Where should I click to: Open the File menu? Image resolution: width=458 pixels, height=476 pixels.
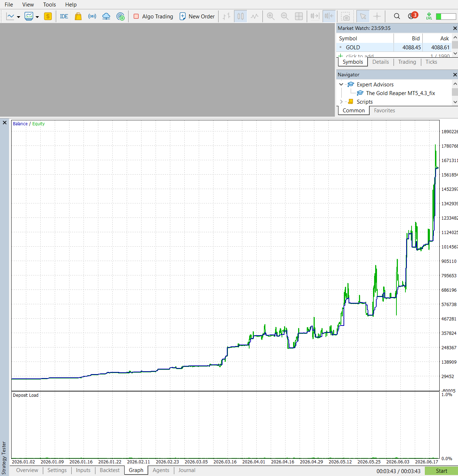(x=9, y=5)
